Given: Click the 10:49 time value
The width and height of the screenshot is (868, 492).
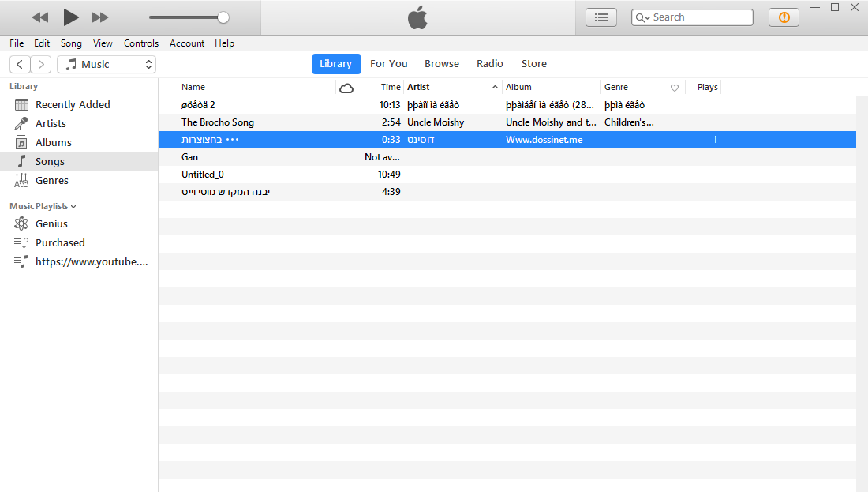Looking at the screenshot, I should pos(389,175).
